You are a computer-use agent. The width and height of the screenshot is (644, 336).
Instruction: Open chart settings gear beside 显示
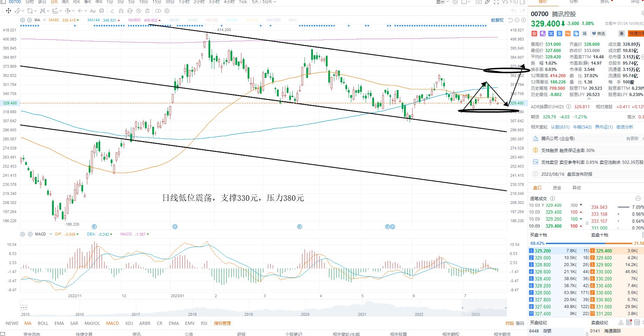pos(455,2)
